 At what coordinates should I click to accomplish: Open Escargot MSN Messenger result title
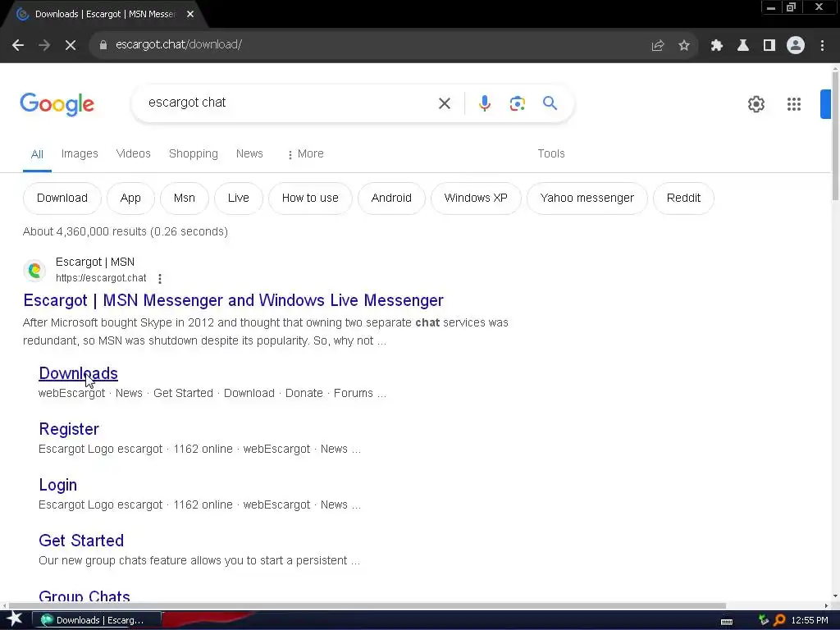pos(233,300)
